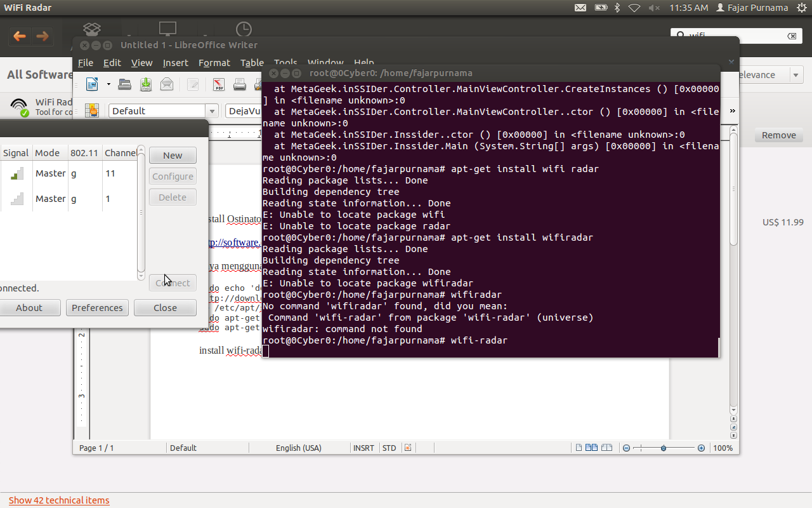Click the Software Center search field
Viewport: 812px width, 508px height.
(x=736, y=36)
